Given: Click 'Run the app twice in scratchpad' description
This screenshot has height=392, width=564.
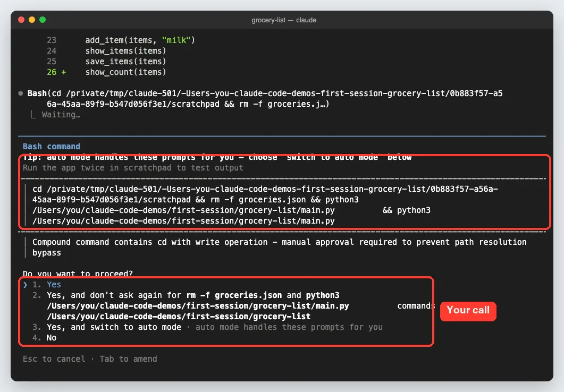Looking at the screenshot, I should tap(133, 168).
